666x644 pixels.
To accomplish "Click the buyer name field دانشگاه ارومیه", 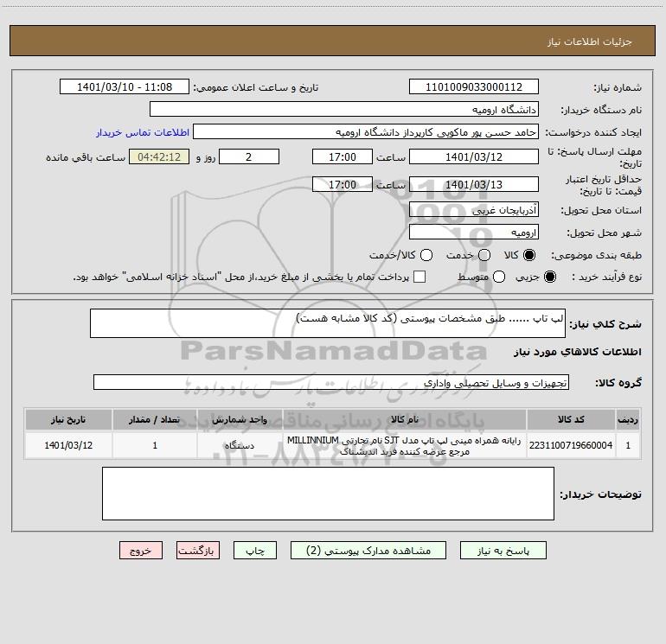I will coord(344,109).
